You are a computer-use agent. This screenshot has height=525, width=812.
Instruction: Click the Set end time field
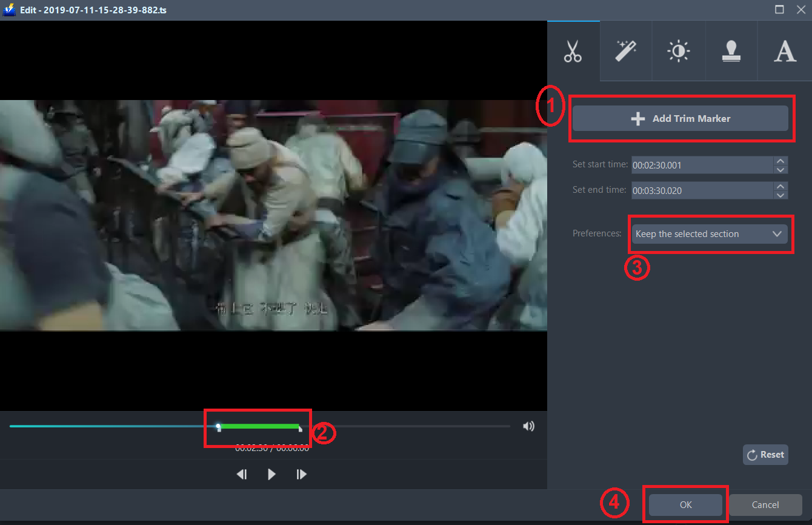(702, 191)
